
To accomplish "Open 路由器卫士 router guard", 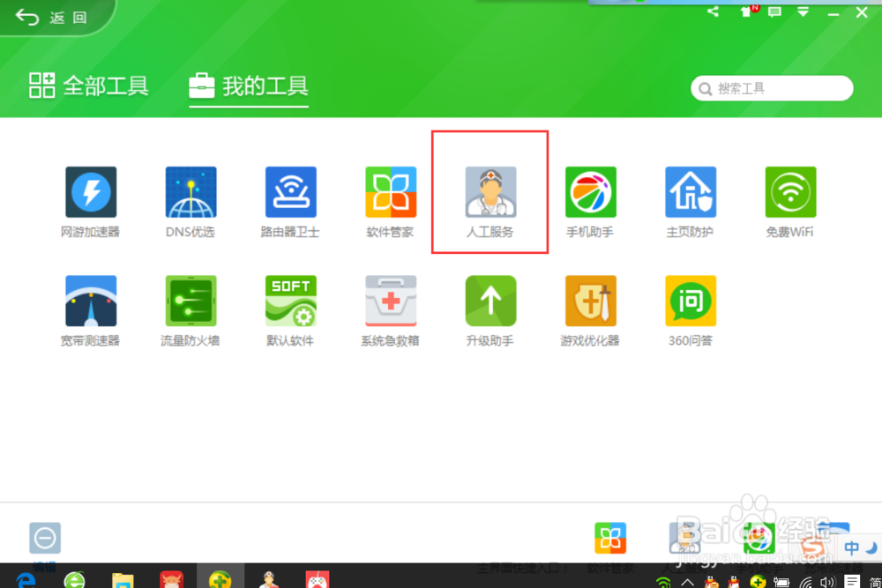I will click(x=291, y=192).
